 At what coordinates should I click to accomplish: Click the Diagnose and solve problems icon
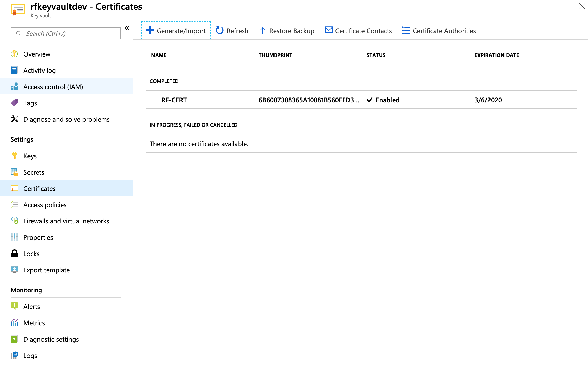(14, 119)
